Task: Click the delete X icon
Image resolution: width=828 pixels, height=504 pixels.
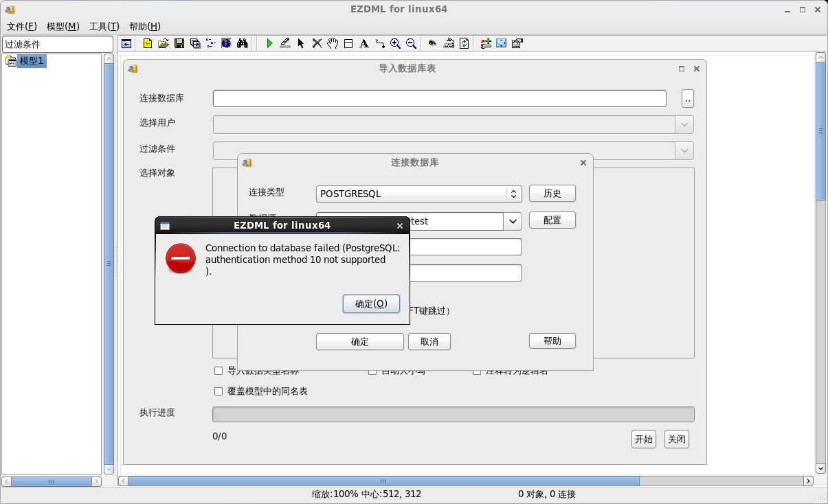Action: pyautogui.click(x=317, y=43)
